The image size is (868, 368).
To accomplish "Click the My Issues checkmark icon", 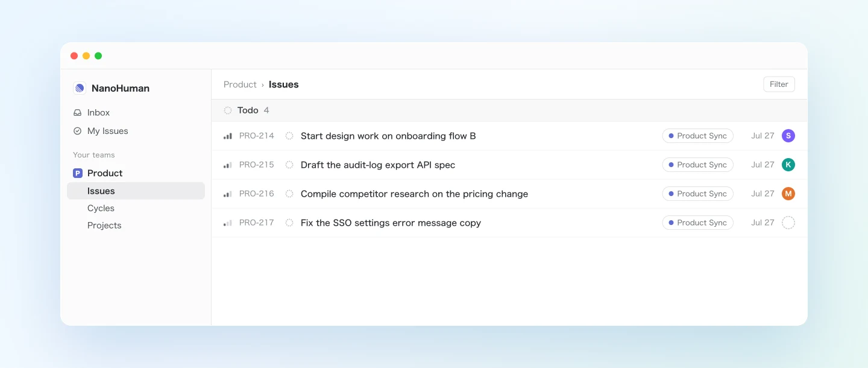I will tap(77, 131).
